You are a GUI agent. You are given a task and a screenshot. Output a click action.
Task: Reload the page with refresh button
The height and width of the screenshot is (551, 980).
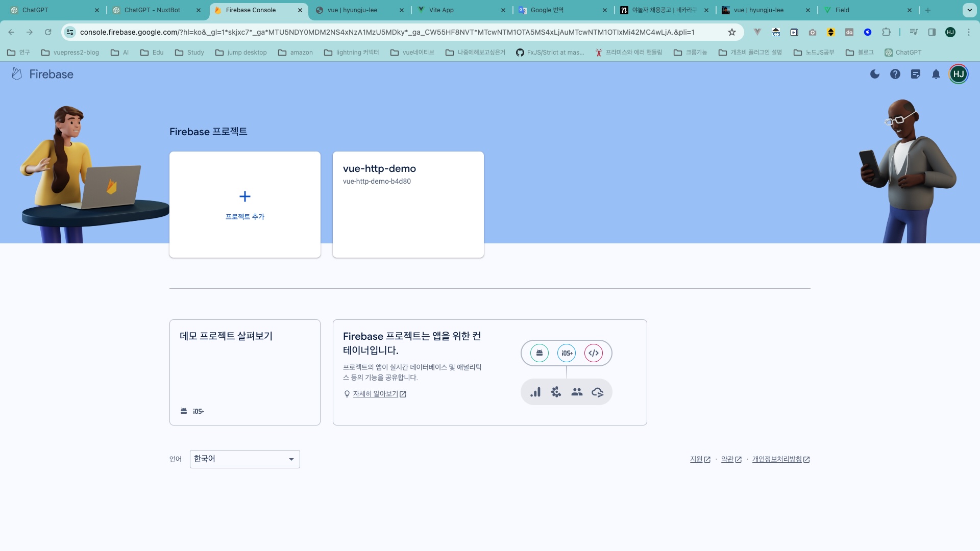pos(48,32)
